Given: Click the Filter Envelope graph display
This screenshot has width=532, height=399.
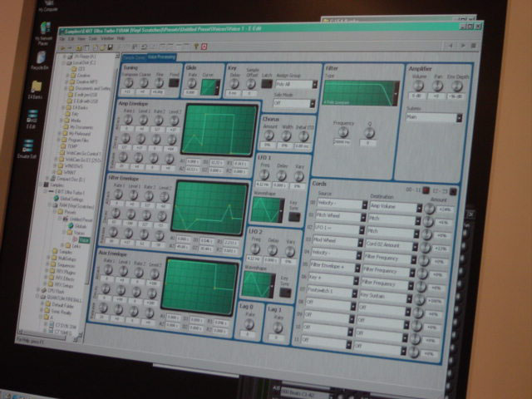Looking at the screenshot, I should coord(209,208).
